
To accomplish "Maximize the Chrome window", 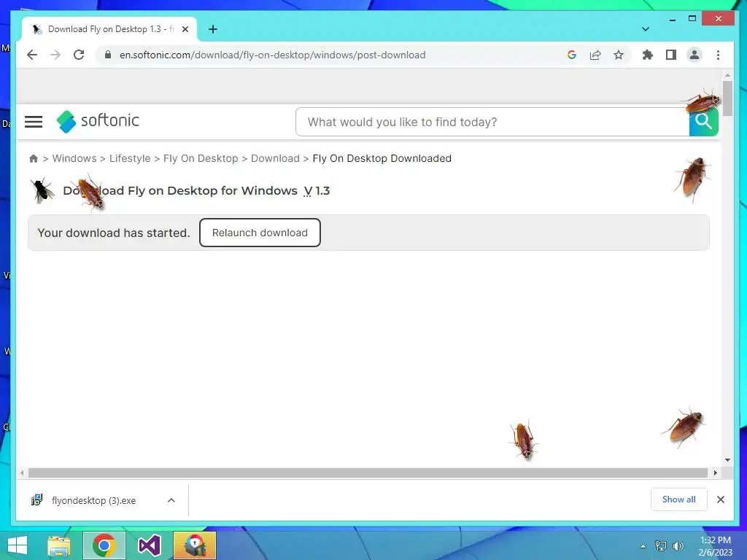I will click(x=692, y=18).
